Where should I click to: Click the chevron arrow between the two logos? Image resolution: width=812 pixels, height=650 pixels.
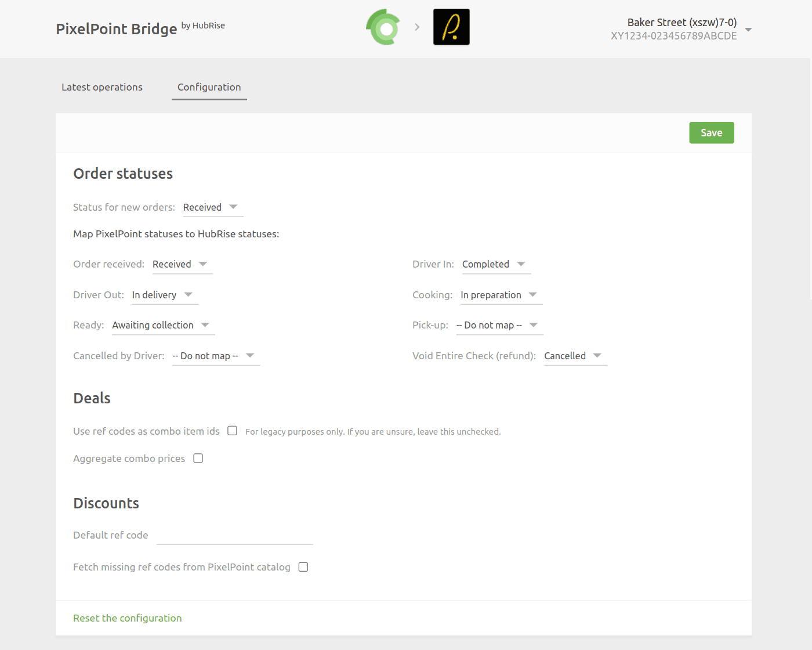coord(417,27)
